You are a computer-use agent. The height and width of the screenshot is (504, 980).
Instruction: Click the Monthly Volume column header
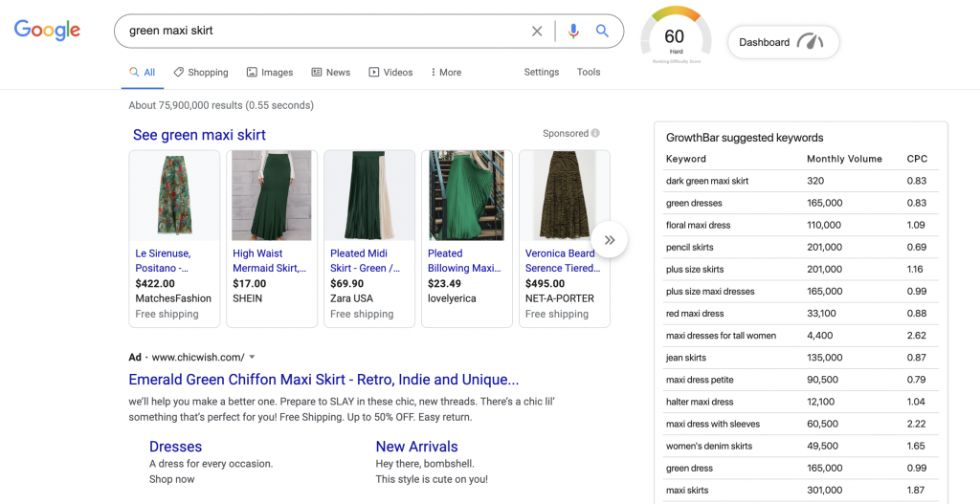844,159
